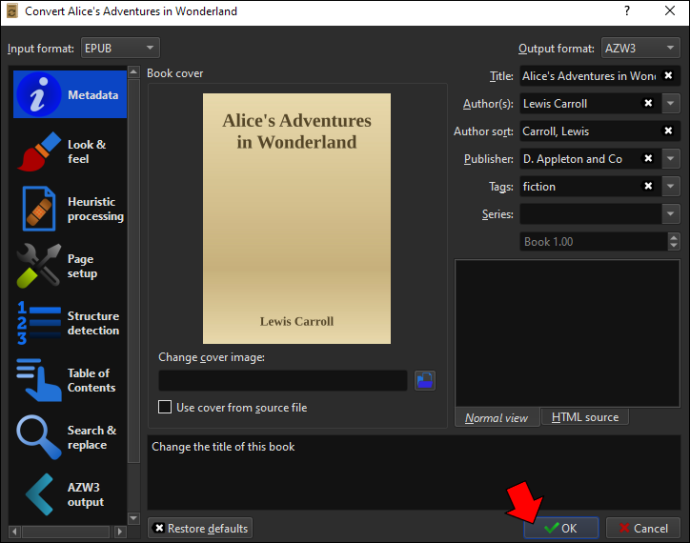Viewport: 690px width, 543px height.
Task: Open the Page setup section
Action: [x=70, y=266]
